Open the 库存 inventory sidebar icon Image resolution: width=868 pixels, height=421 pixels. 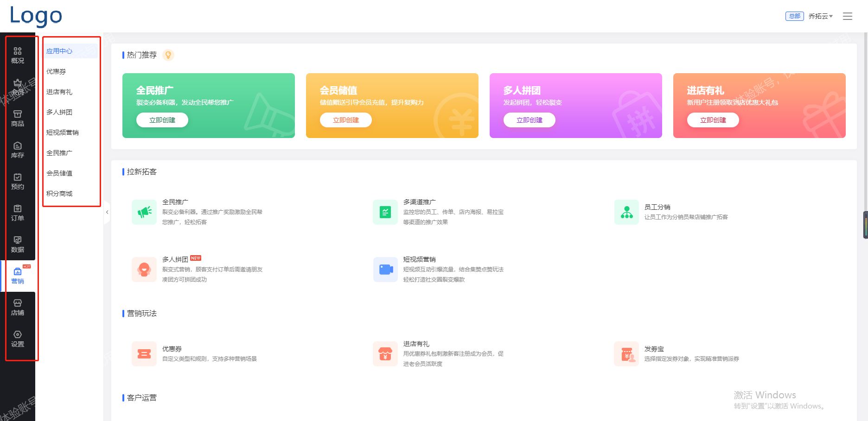pyautogui.click(x=18, y=150)
